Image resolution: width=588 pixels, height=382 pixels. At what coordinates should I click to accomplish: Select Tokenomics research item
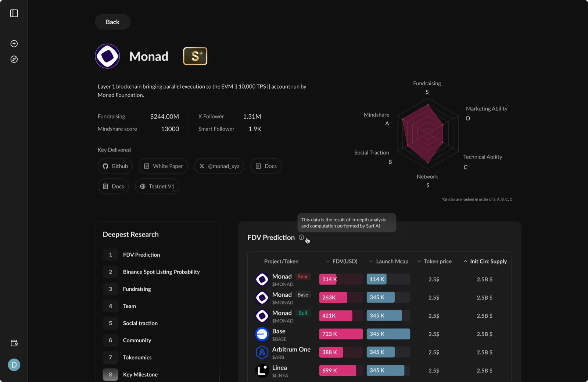pyautogui.click(x=157, y=357)
